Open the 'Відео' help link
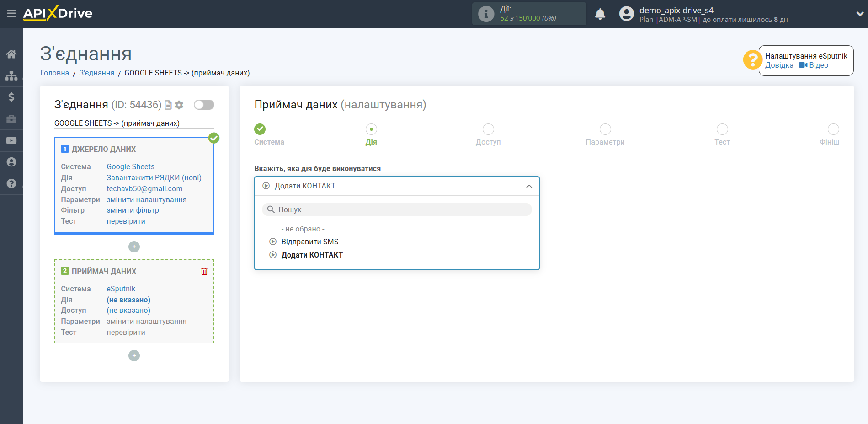Viewport: 868px width, 424px height. click(x=819, y=65)
